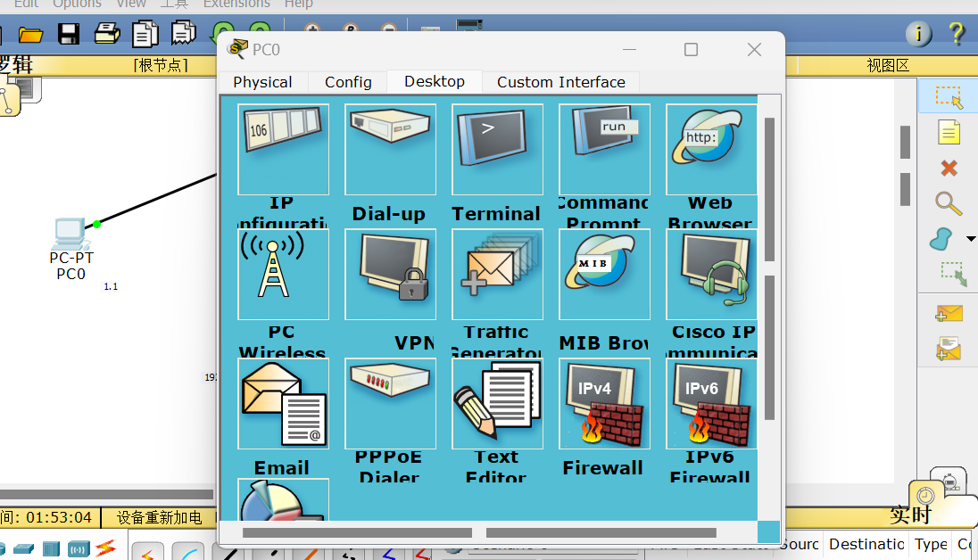Choose the red X Delete tool
This screenshot has height=560, width=978.
tap(949, 168)
